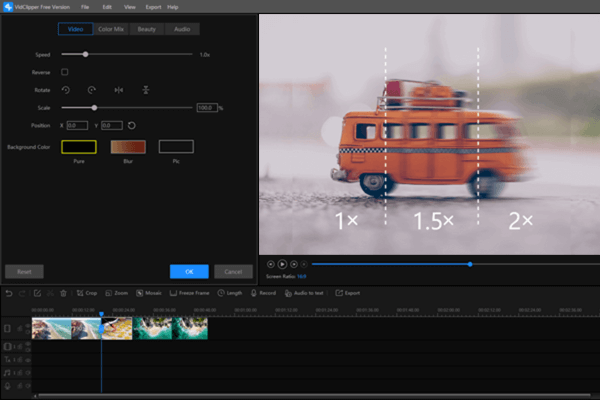
Task: Flip the clip vertically
Action: [x=145, y=90]
